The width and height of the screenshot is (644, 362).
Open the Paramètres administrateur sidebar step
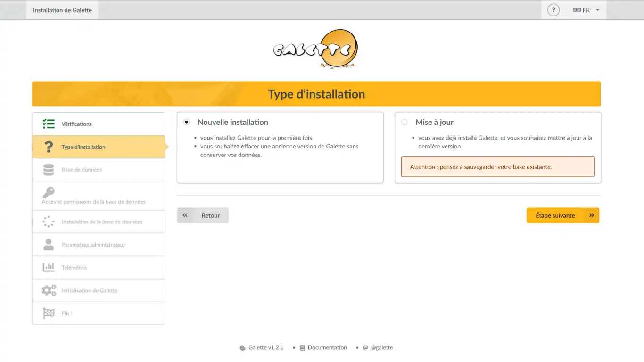click(99, 245)
